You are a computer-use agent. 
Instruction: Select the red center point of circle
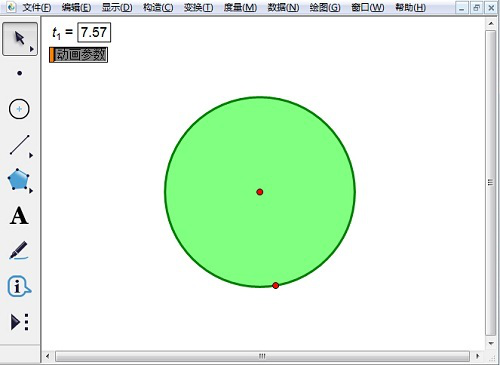(260, 192)
